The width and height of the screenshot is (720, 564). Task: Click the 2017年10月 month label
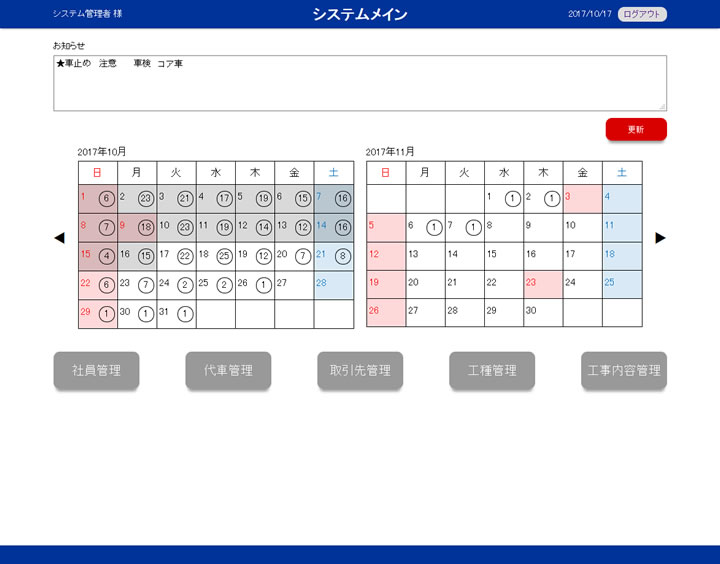point(101,152)
